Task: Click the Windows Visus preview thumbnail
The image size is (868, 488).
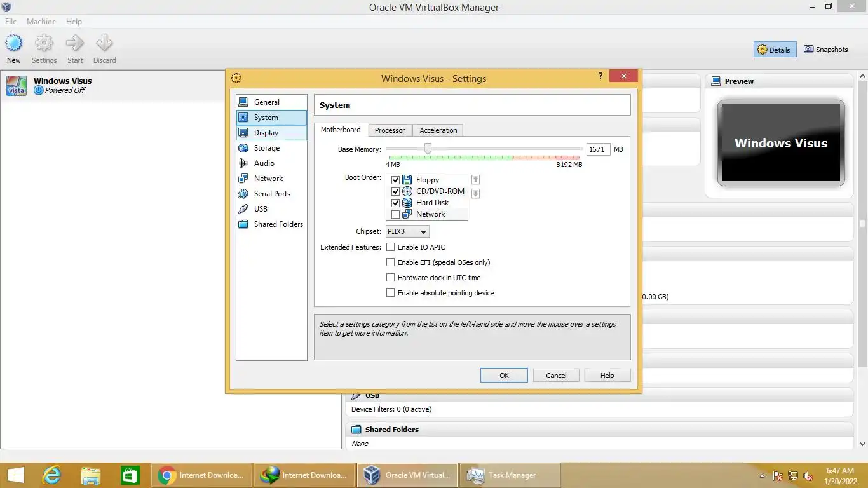Action: [x=781, y=143]
